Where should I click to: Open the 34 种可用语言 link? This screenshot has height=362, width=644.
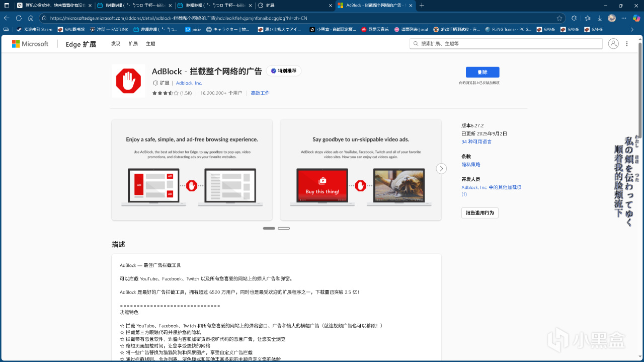pyautogui.click(x=476, y=142)
